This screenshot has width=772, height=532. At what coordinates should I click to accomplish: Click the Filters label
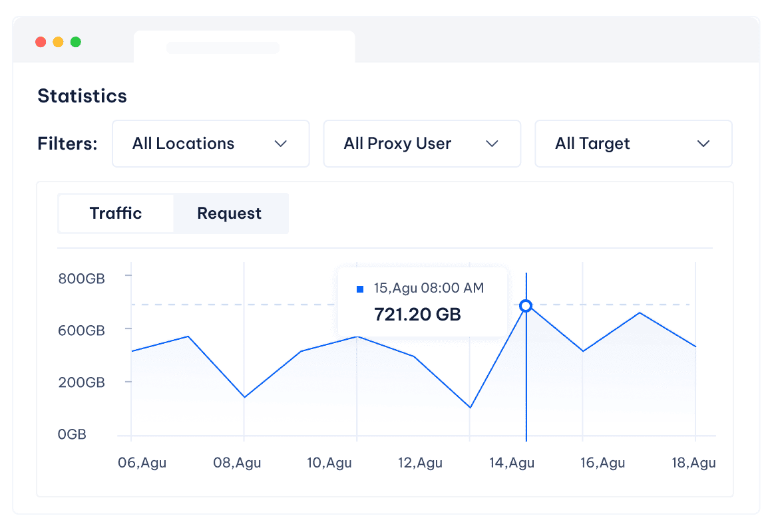[x=67, y=144]
